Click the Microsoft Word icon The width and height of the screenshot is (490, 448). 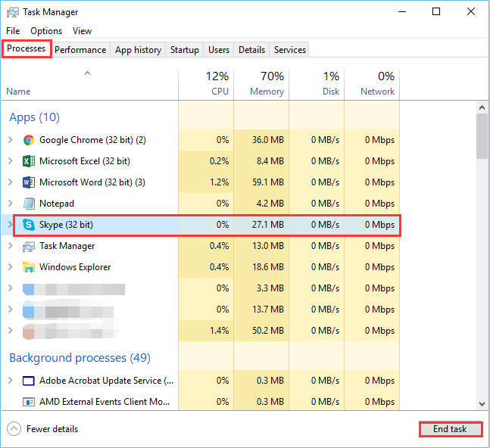[x=29, y=182]
